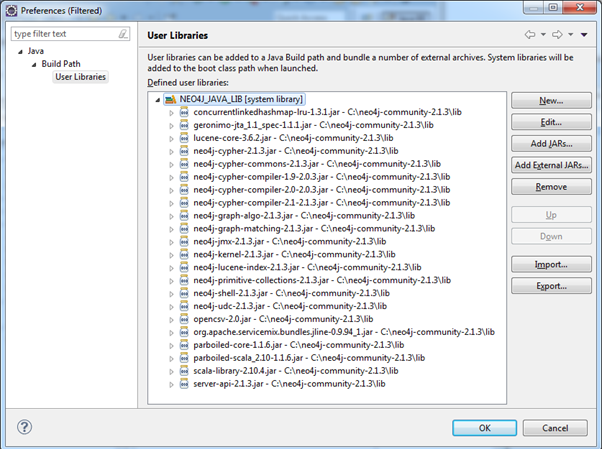Collapse the NEO4J_JAVA_LIB library node
603x449 pixels.
[x=157, y=100]
